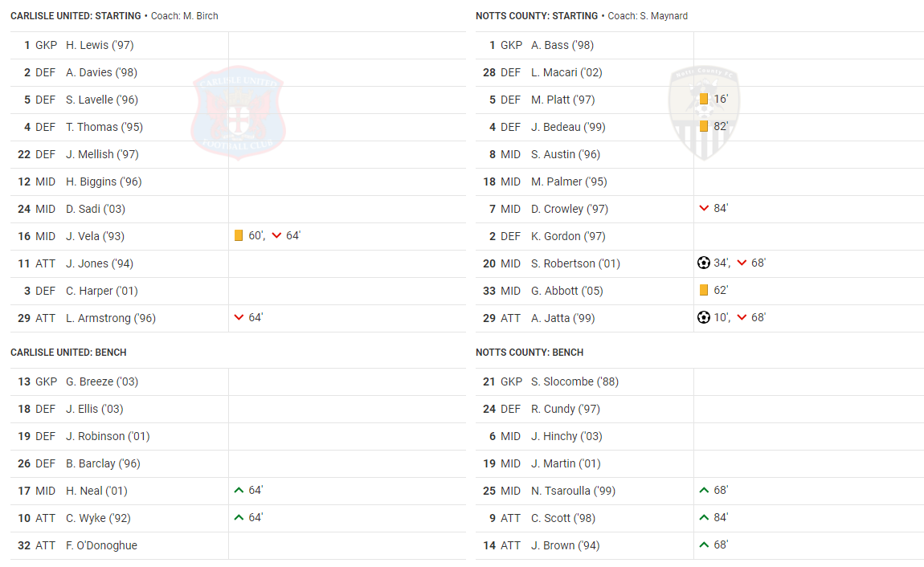The height and width of the screenshot is (567, 924).
Task: Click L. Armstrong's substituted-off arrow
Action: 239,318
